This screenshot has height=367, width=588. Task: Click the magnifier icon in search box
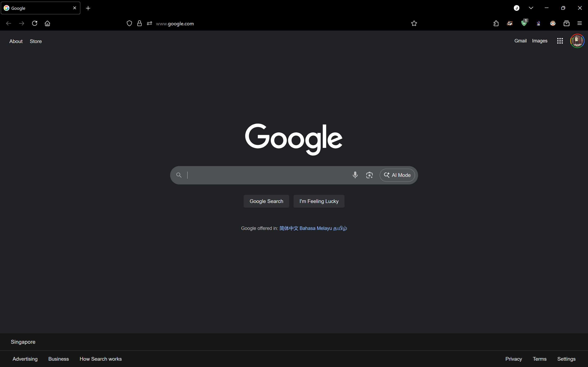click(179, 175)
